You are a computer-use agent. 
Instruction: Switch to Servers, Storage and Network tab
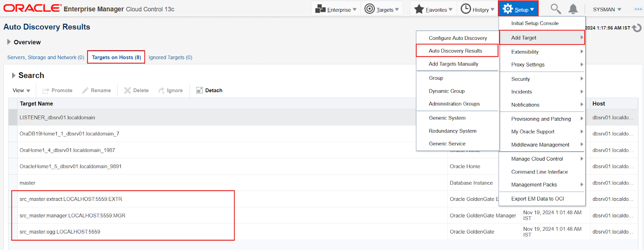pos(45,57)
